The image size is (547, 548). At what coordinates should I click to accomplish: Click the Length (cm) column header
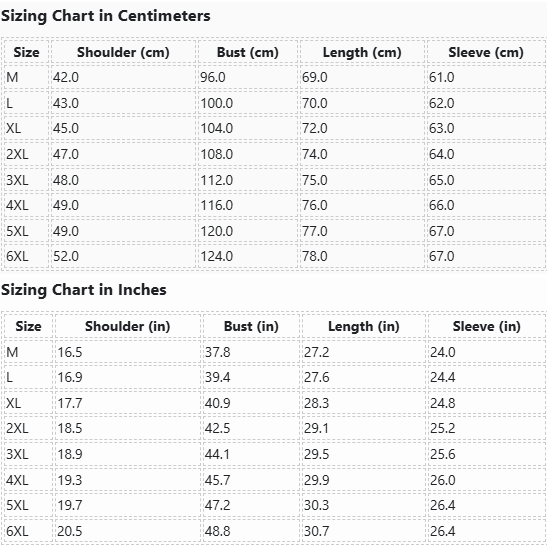coord(362,52)
